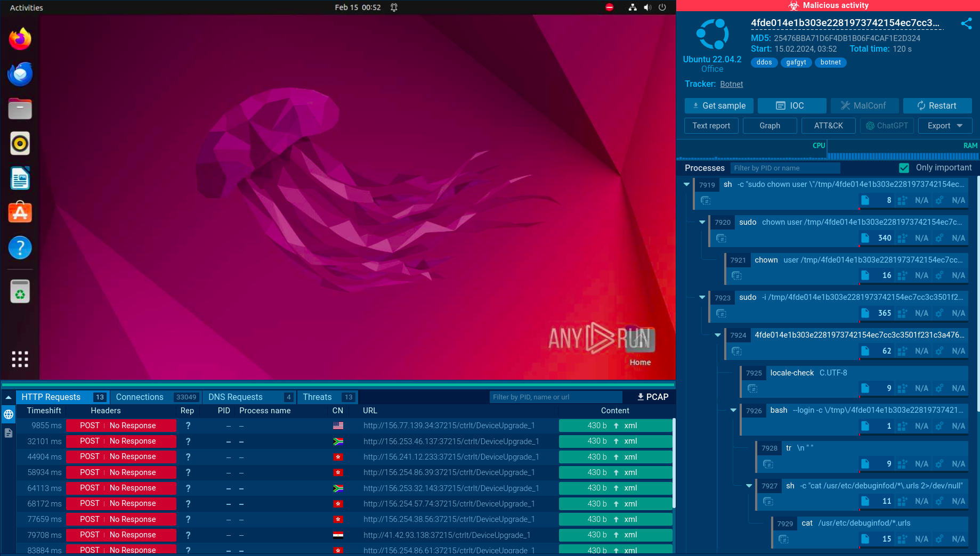Toggle the Only important checkbox

pyautogui.click(x=904, y=168)
